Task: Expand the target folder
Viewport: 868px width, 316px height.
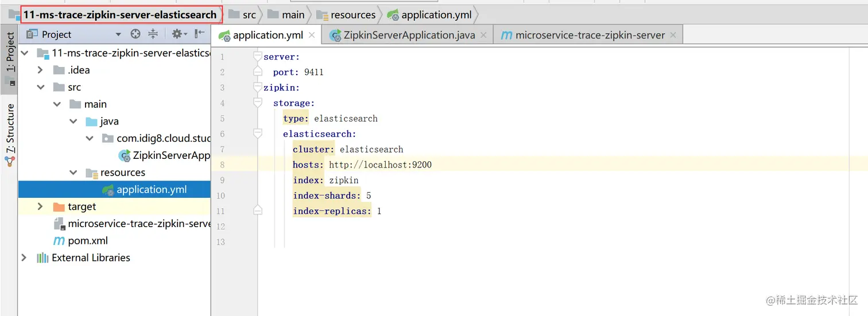Action: 40,206
